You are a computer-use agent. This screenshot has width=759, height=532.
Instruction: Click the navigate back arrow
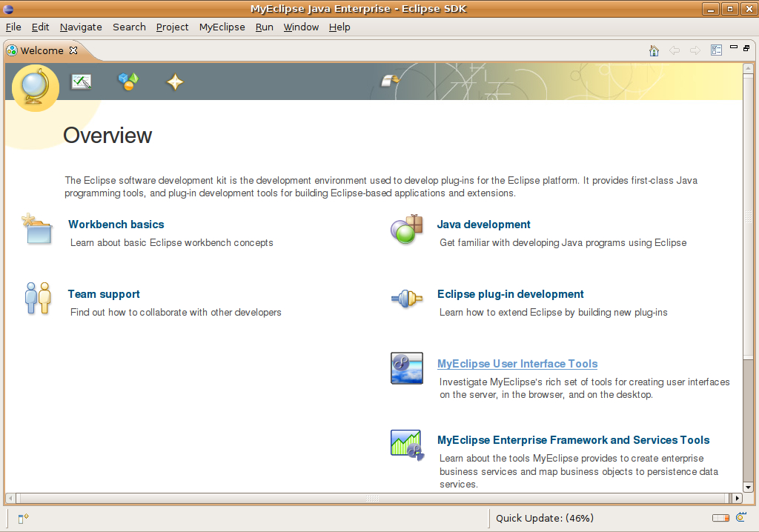coord(675,50)
